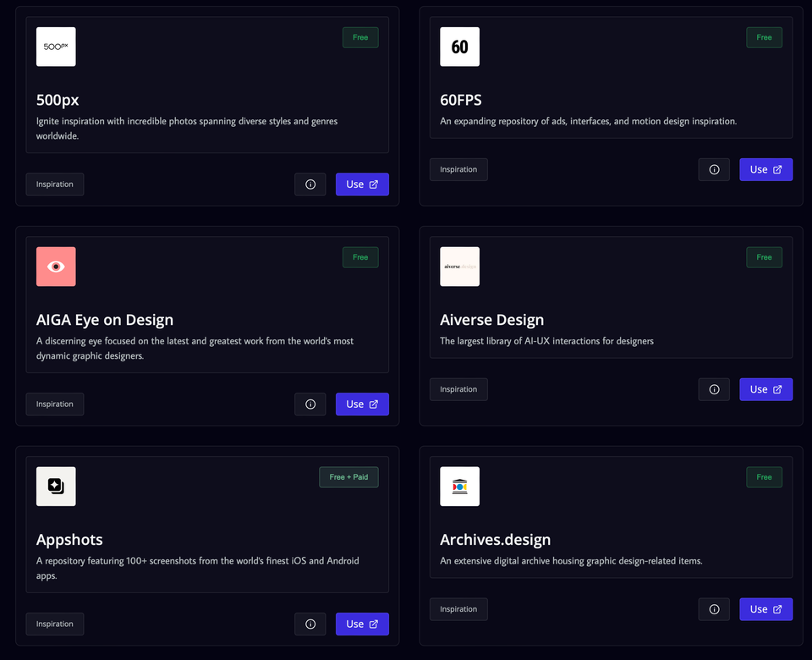Click Use on the AIGA Eye on Design card
Image resolution: width=812 pixels, height=660 pixels.
[x=362, y=404]
